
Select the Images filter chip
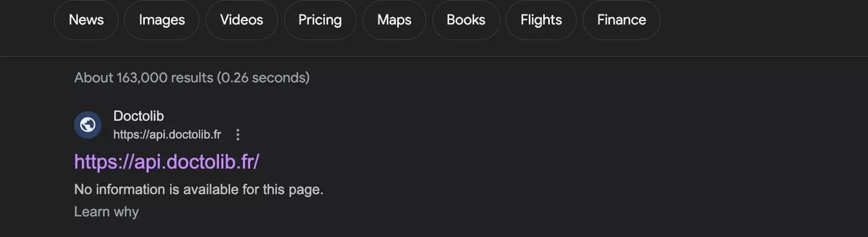pyautogui.click(x=162, y=20)
